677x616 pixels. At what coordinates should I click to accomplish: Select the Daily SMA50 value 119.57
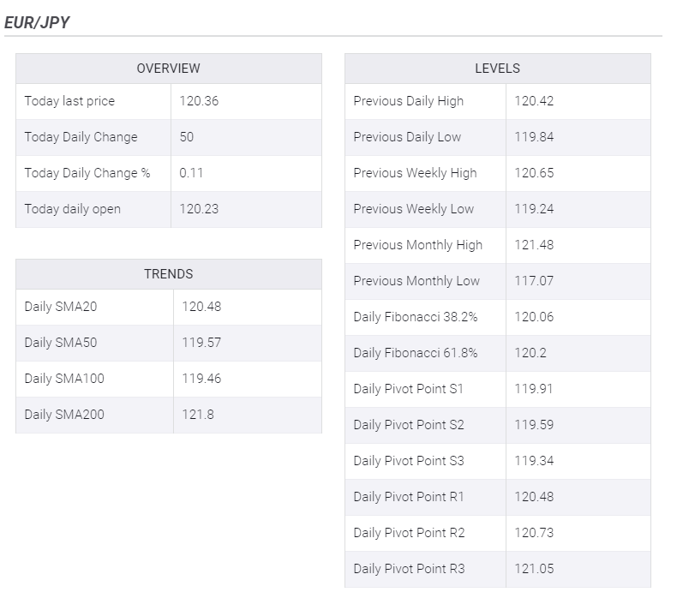201,343
